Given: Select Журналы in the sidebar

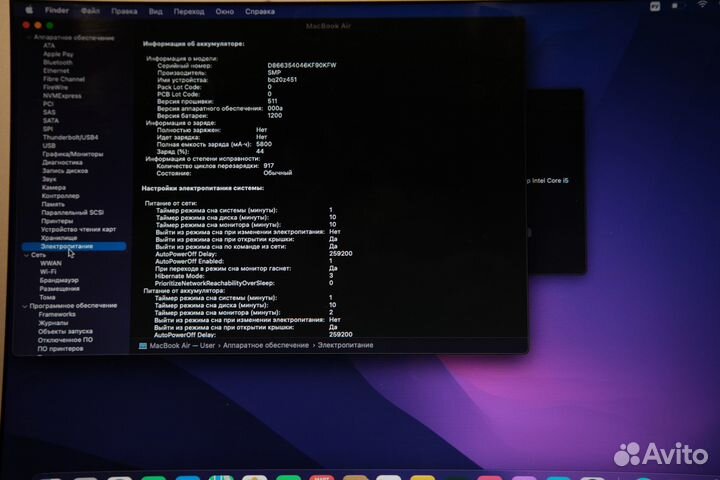Looking at the screenshot, I should pos(53,323).
